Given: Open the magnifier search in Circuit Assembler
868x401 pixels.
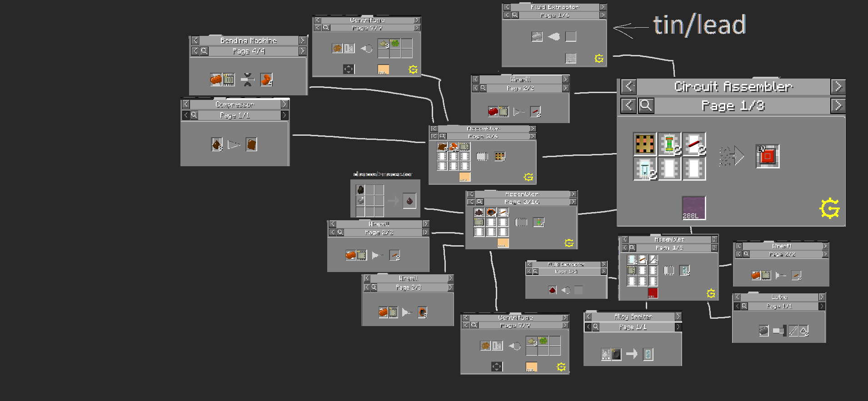Looking at the screenshot, I should pos(646,106).
